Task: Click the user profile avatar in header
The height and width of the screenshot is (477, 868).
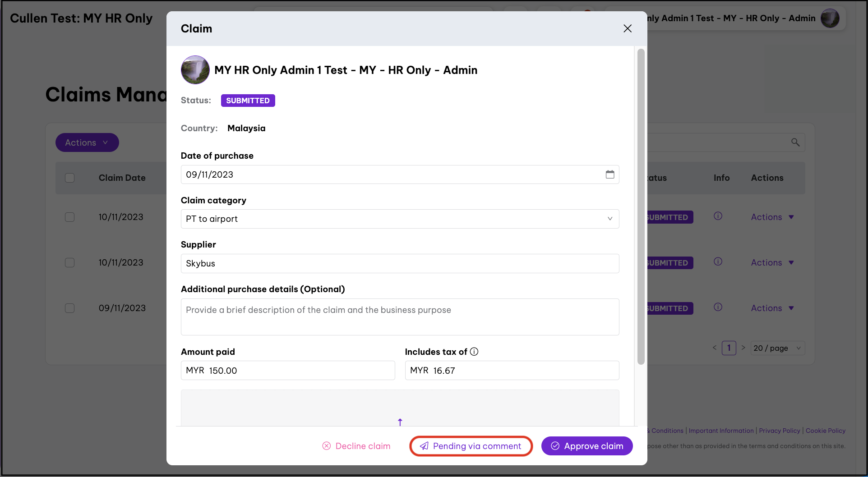Action: click(830, 18)
